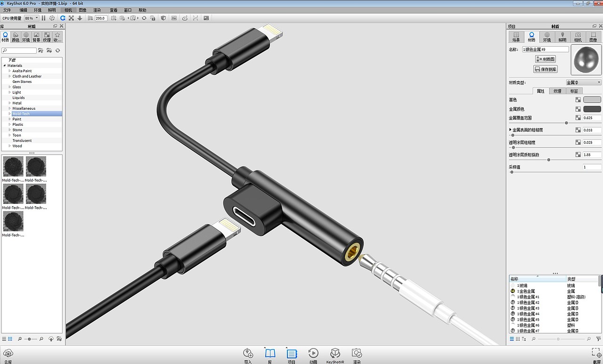Switch library to Colors (颜色) tab
Screen dimensions: 603x364
(x=16, y=37)
